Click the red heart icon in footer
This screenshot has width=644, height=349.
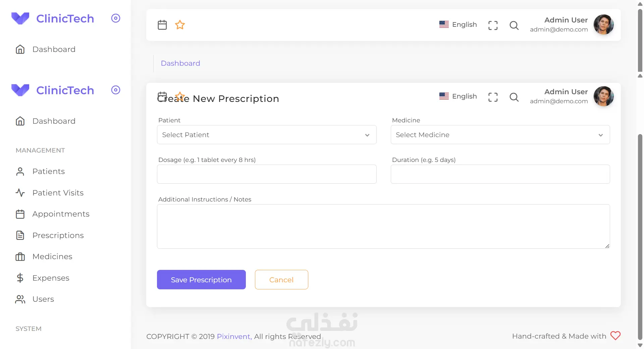pyautogui.click(x=615, y=336)
